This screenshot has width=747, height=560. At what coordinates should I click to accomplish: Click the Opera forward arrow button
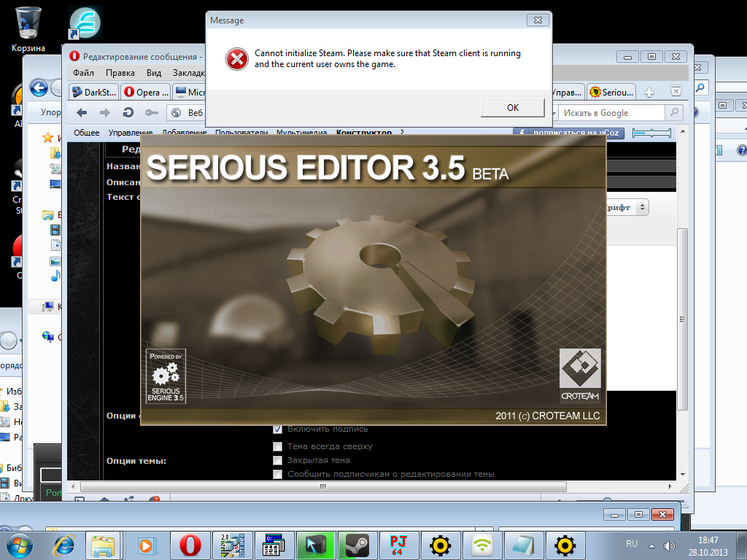tap(105, 113)
